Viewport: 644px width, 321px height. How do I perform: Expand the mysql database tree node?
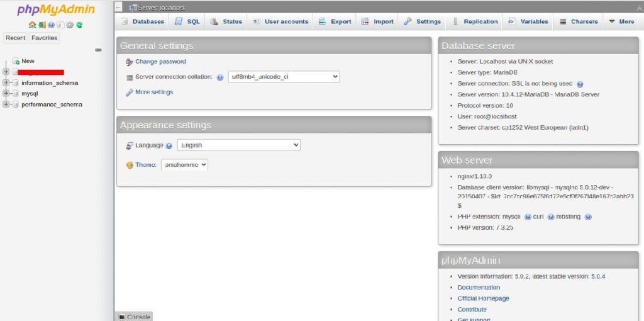(x=6, y=93)
